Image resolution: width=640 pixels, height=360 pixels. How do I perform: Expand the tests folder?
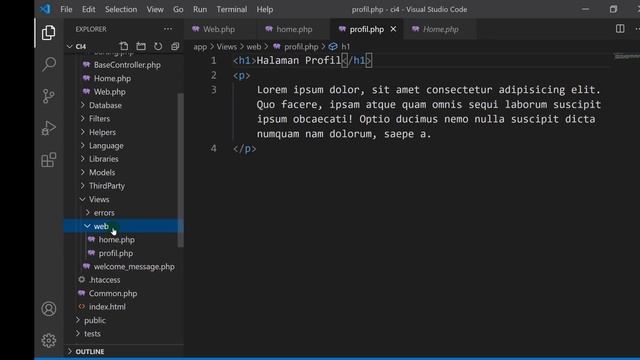(92, 333)
